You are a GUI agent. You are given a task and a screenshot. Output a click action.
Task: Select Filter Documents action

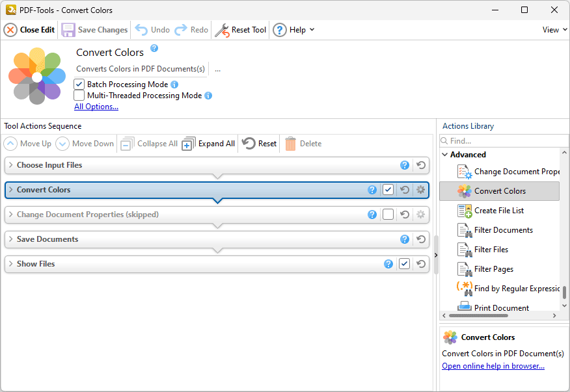click(500, 230)
